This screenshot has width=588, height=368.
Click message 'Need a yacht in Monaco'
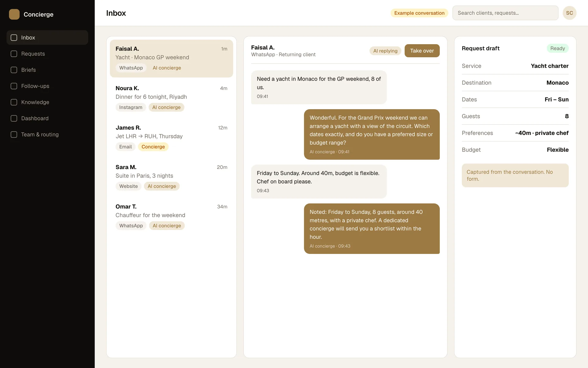[319, 87]
